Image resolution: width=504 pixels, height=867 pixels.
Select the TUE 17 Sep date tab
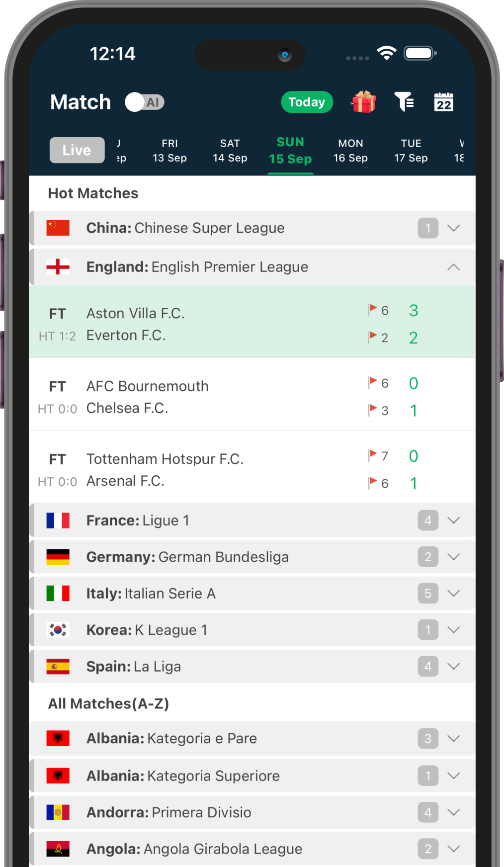(x=411, y=151)
